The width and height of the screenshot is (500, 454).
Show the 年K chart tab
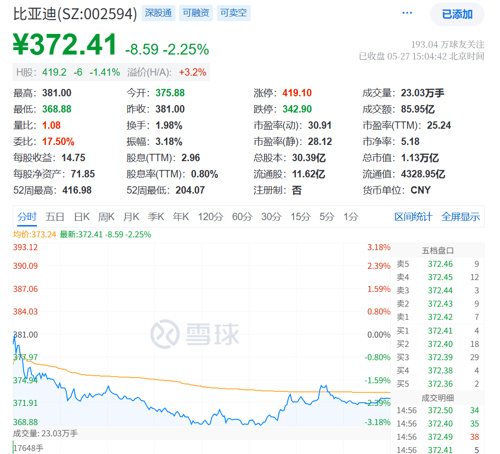[x=181, y=217]
